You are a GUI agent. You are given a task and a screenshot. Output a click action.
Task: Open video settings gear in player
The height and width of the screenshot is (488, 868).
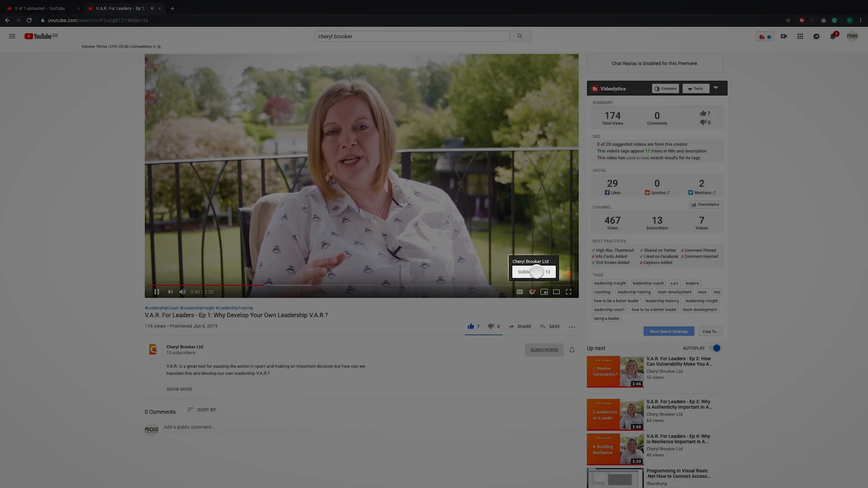[532, 292]
